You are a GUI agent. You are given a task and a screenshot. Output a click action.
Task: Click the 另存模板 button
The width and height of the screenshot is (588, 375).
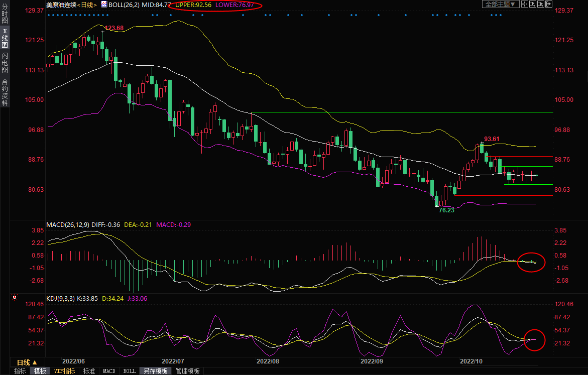point(155,371)
